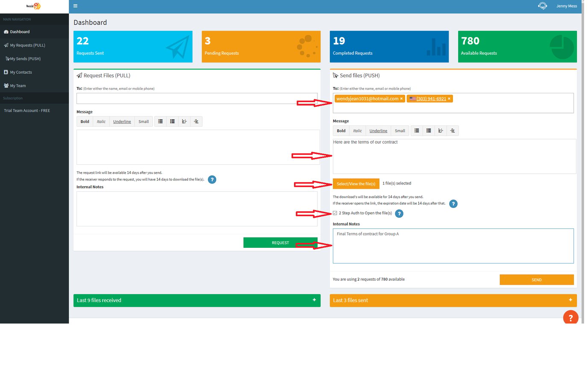This screenshot has height=368, width=588.
Task: Toggle the hamburger sidebar menu icon
Action: point(75,6)
